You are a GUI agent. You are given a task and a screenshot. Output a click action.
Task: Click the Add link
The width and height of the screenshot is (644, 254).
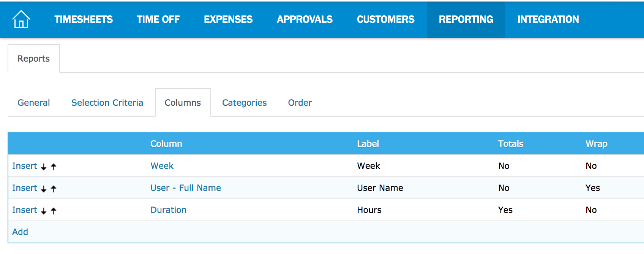20,232
